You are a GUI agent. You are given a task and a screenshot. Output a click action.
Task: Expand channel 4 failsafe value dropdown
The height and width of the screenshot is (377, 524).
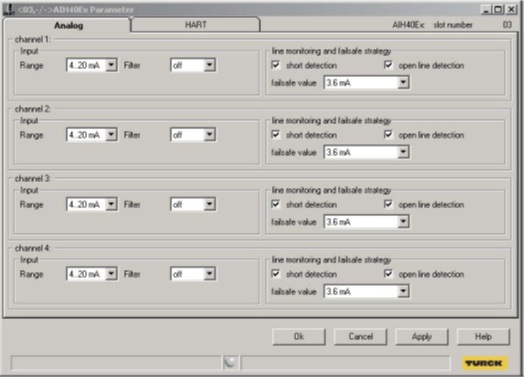tap(403, 291)
